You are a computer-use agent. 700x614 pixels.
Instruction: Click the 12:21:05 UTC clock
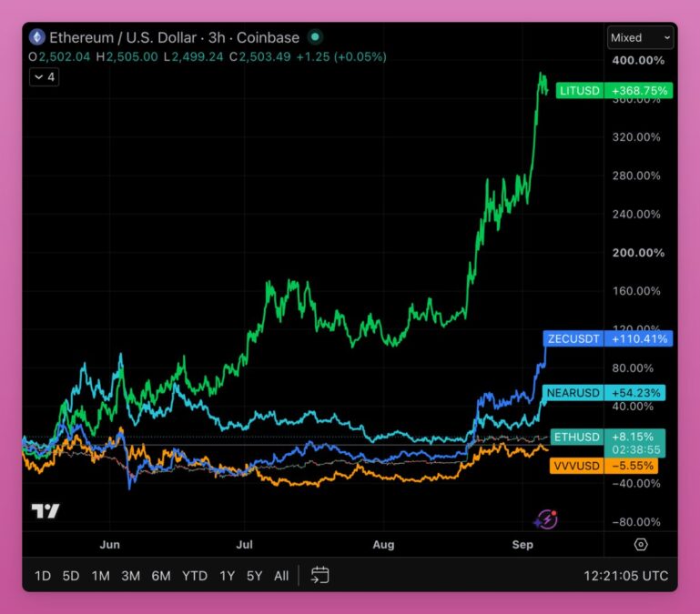point(626,576)
